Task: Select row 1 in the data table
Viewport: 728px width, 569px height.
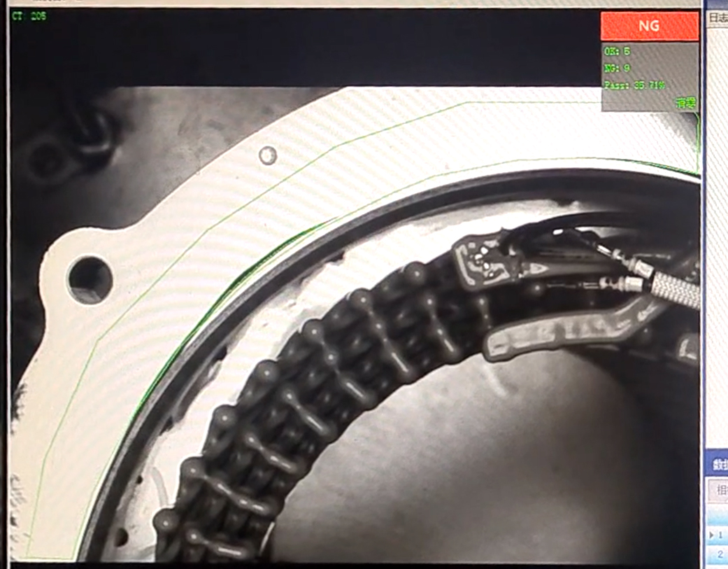Action: click(721, 535)
